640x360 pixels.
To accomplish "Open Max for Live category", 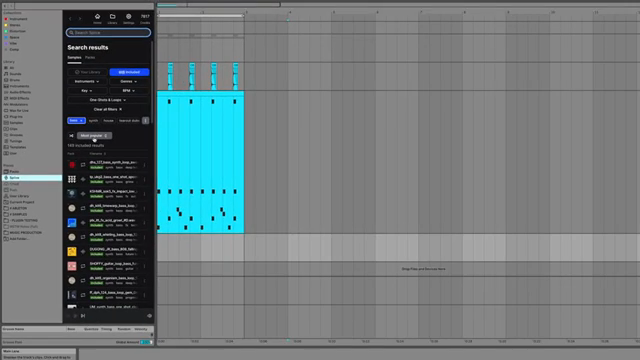I will click(19, 111).
